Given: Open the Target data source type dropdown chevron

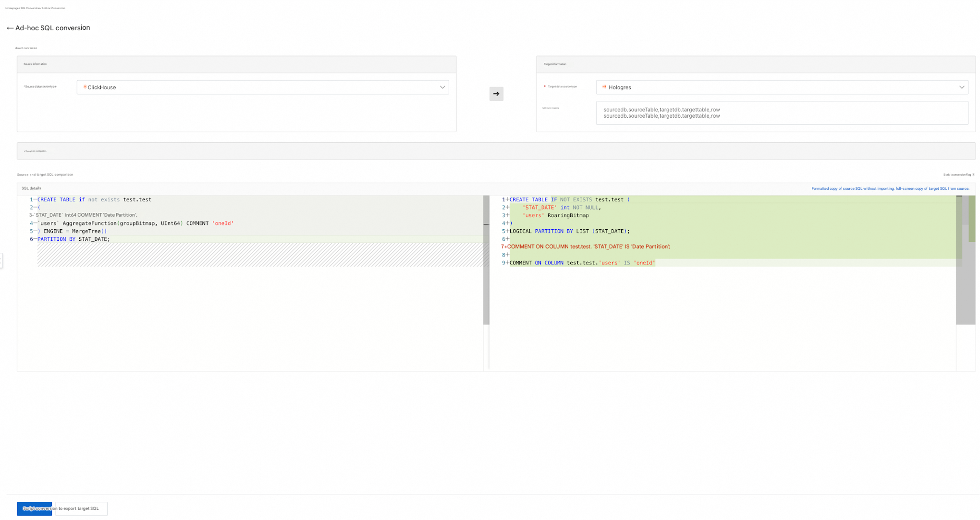Looking at the screenshot, I should click(961, 87).
